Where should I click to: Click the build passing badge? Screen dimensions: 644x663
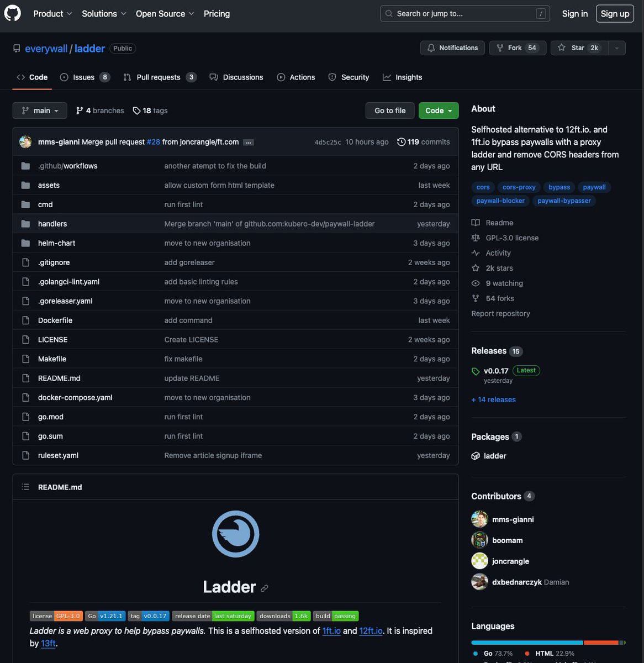(x=336, y=616)
